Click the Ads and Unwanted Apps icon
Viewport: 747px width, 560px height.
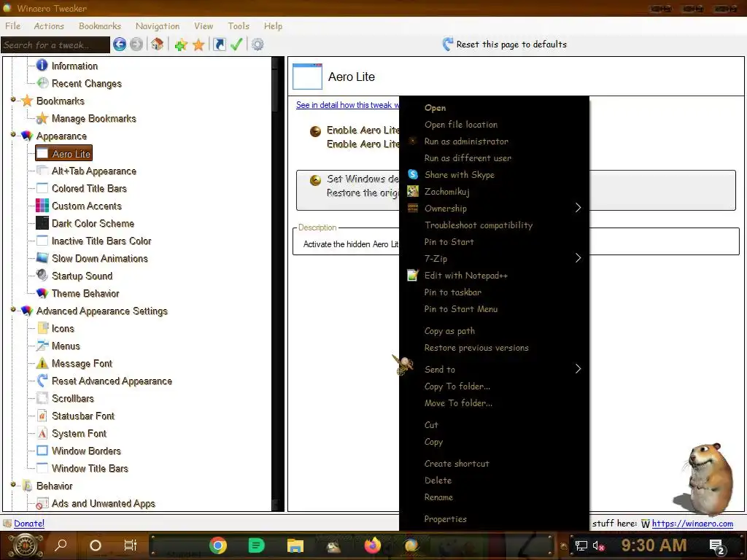(42, 503)
